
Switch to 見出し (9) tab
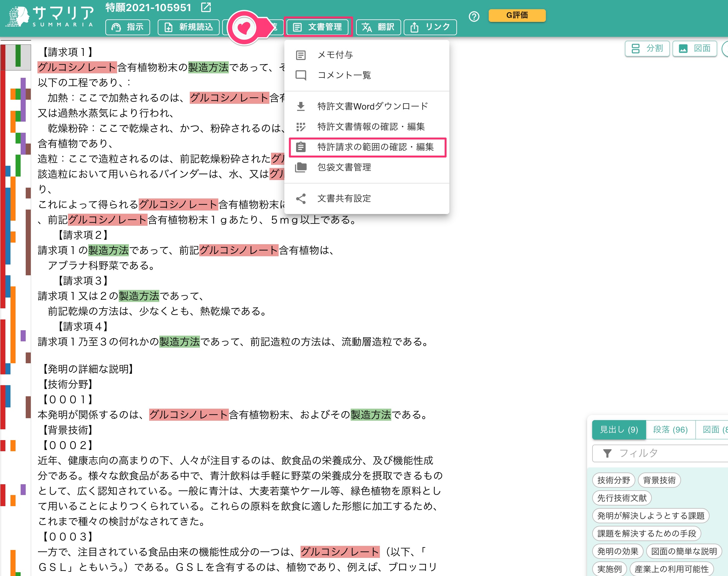point(619,430)
